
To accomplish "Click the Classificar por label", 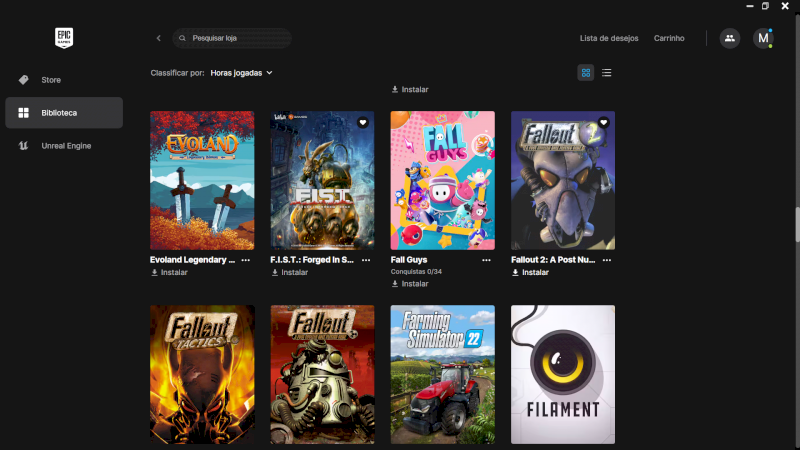I will pos(178,73).
